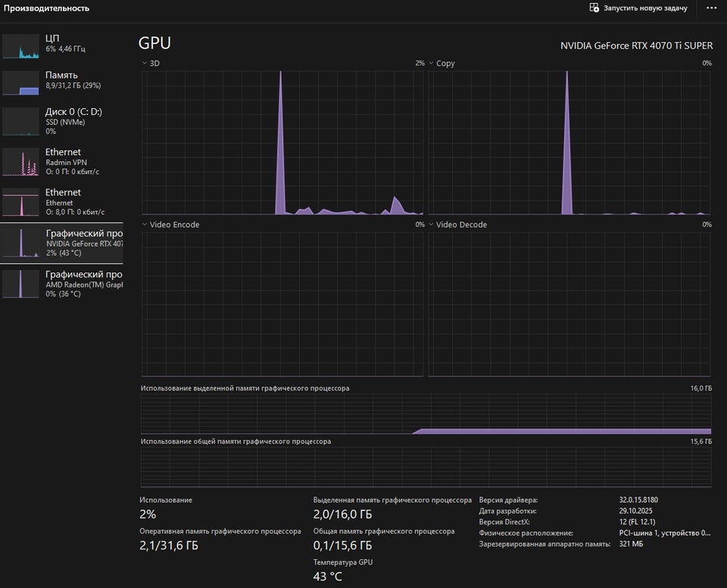Click the dedicated GPU memory usage graph
This screenshot has height=588, width=727.
point(426,414)
